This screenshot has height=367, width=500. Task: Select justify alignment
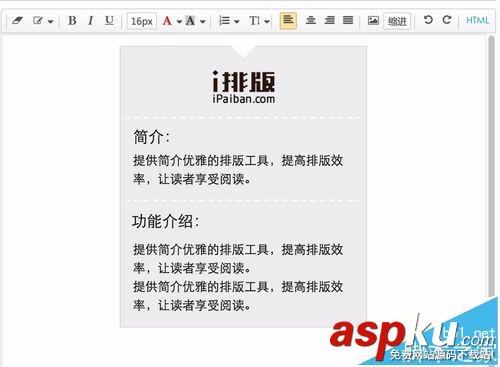[x=348, y=21]
